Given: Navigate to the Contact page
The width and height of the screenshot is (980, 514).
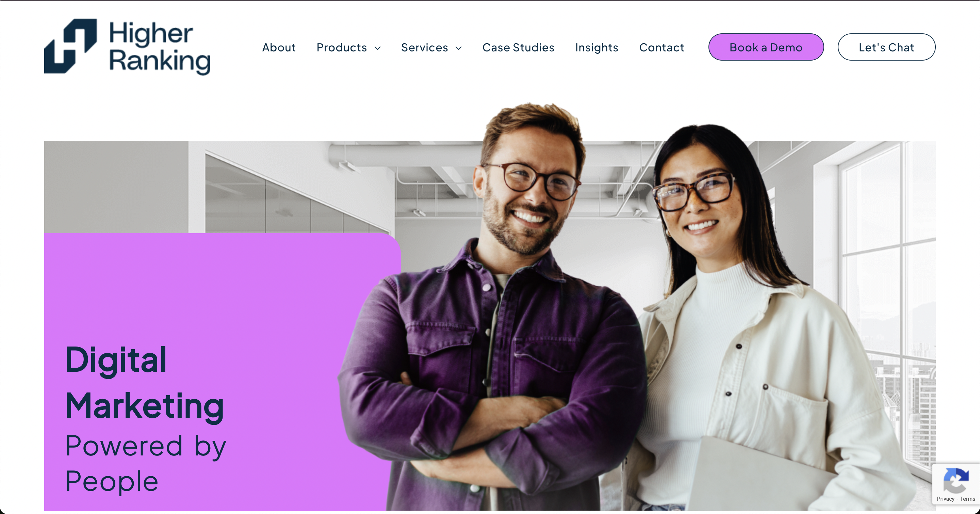Looking at the screenshot, I should (x=661, y=48).
